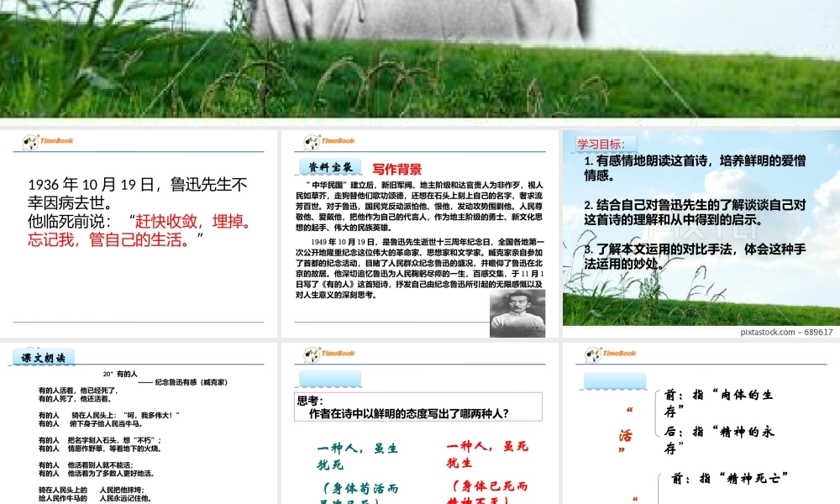
Task: Select the line 把名字刻入石头,想“不朽”
Action: point(114,440)
